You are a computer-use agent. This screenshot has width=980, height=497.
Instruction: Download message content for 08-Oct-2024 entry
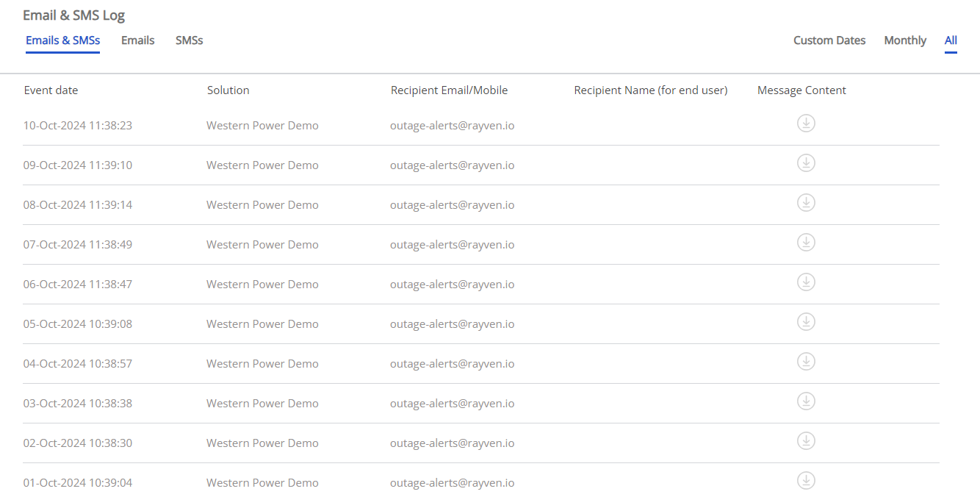pyautogui.click(x=806, y=202)
